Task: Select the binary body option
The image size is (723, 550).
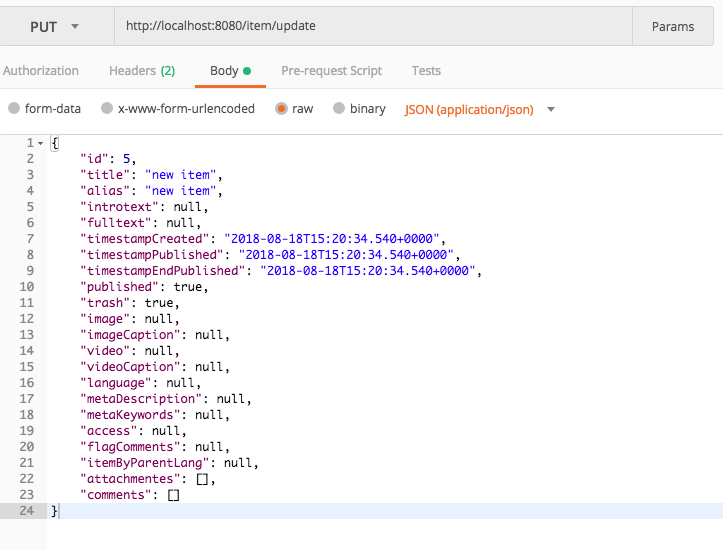Action: click(x=339, y=108)
